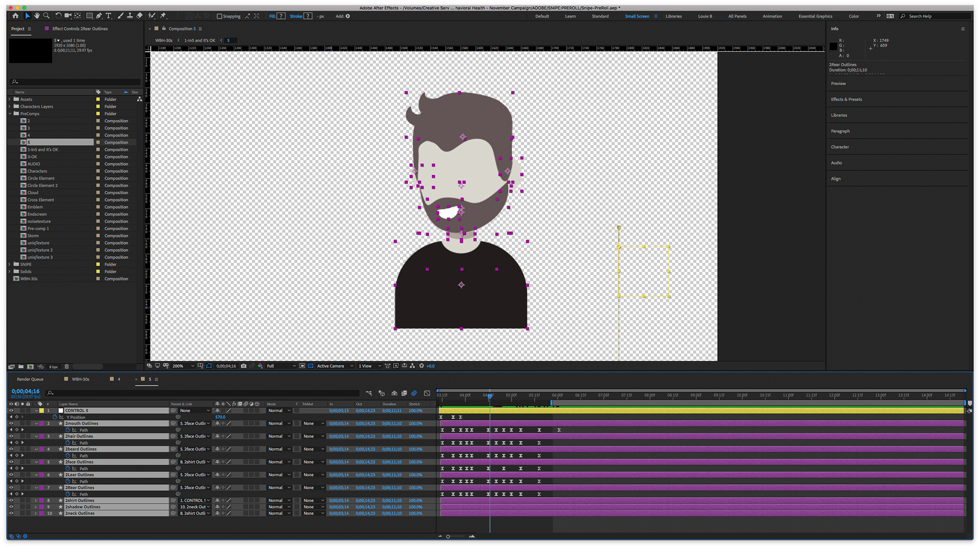Take a snapshot of the composition view
The image size is (980, 548).
(244, 366)
